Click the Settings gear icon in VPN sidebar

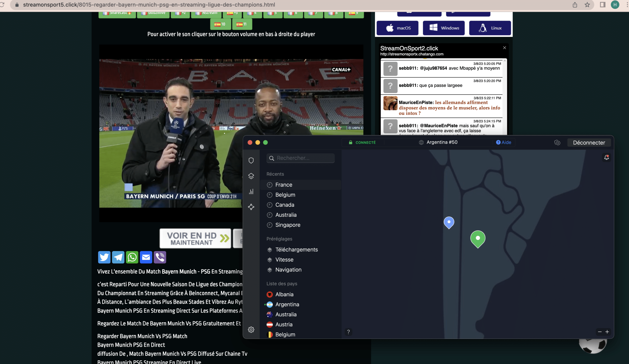pos(251,330)
